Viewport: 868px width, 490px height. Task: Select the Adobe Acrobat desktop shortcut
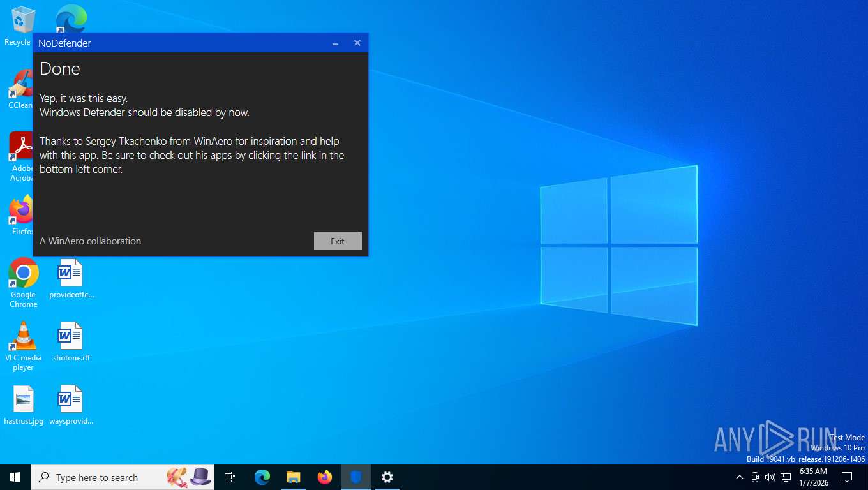point(20,156)
